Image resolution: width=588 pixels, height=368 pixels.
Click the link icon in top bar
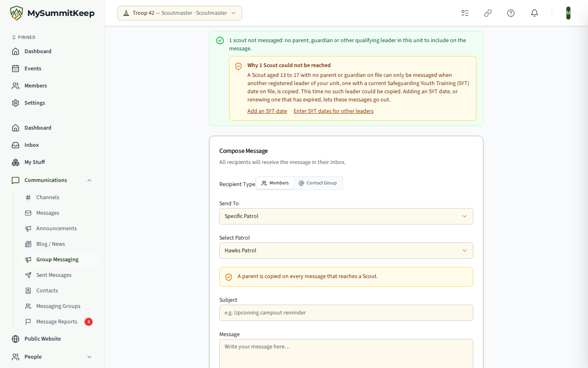coord(488,13)
